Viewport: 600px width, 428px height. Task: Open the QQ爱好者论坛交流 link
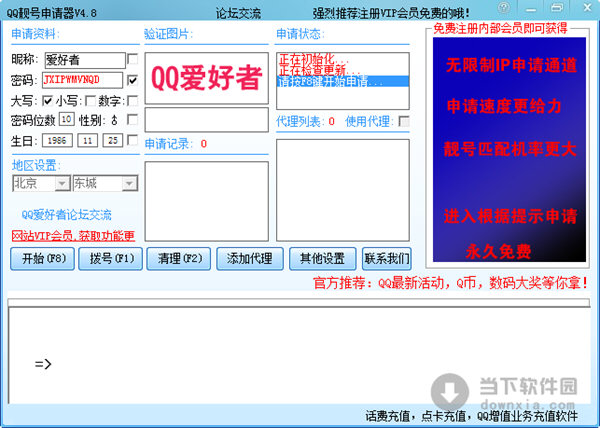pos(67,215)
